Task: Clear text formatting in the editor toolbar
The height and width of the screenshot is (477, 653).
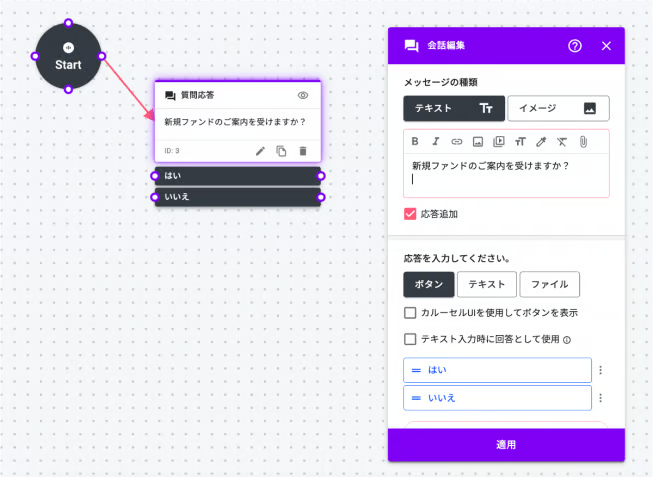Action: [562, 141]
